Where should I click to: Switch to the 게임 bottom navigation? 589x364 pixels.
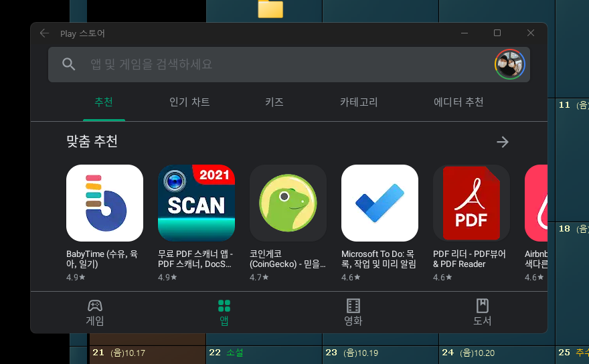(x=95, y=312)
